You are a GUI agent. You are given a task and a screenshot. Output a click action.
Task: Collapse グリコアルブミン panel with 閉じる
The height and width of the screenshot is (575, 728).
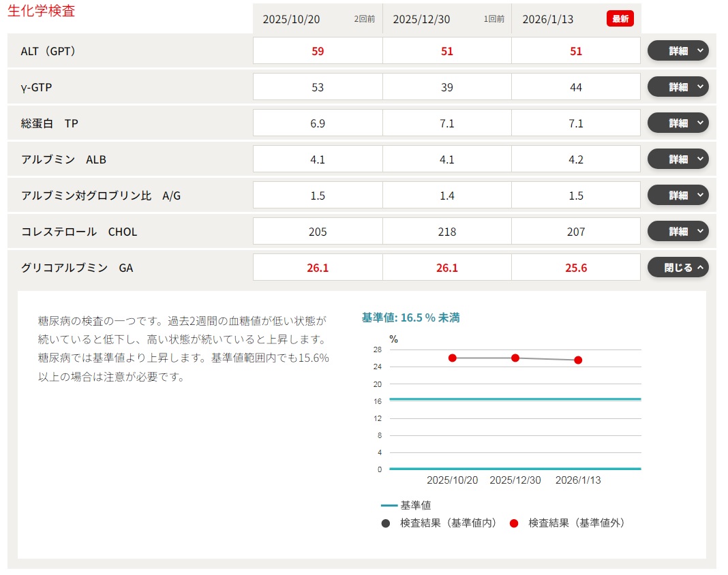[678, 268]
